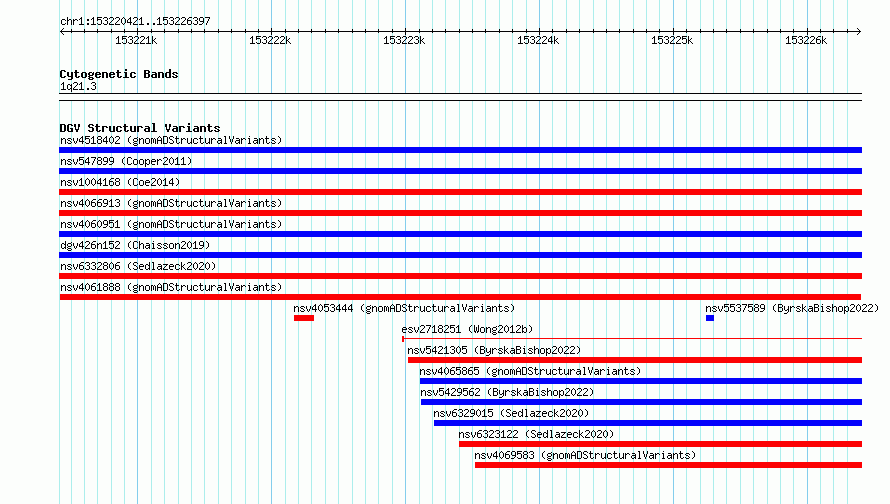Open esv2718251 (Wong2012b) variant label
The image size is (890, 504).
(467, 329)
